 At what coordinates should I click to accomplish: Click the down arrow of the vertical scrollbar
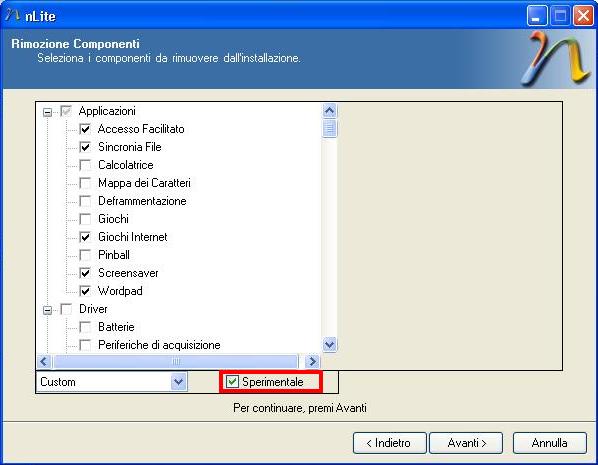tap(330, 345)
